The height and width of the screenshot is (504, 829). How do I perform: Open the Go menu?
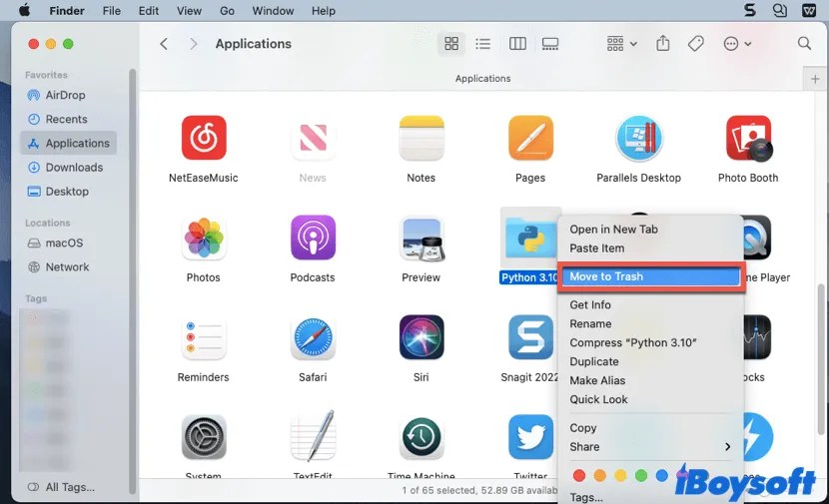(x=227, y=11)
